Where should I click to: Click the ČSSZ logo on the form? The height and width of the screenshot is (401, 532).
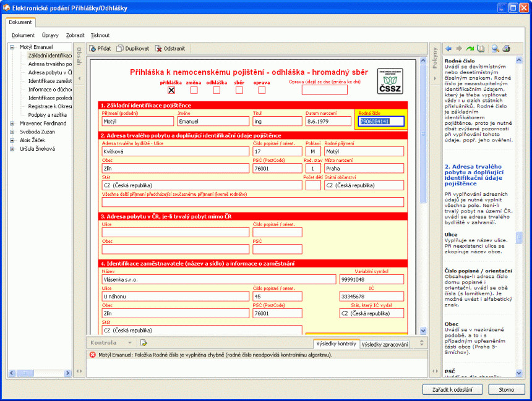coord(390,81)
